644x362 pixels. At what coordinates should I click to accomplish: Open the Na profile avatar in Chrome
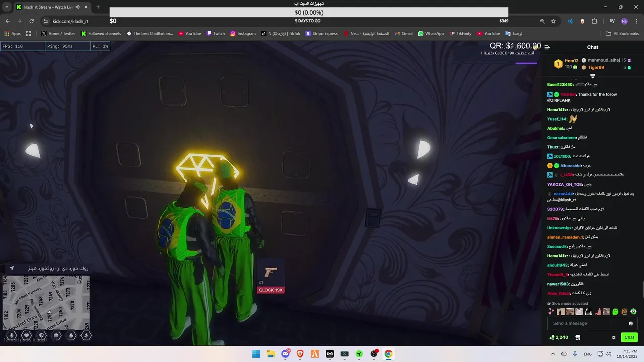coord(624,21)
